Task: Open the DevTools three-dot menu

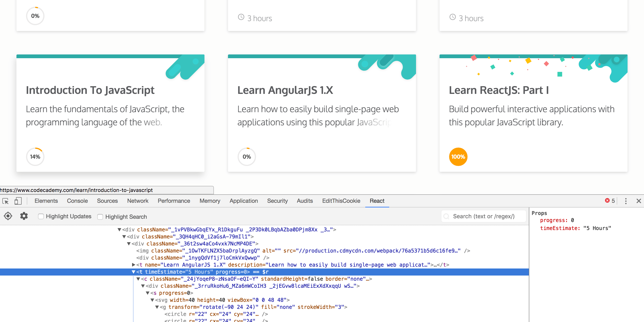Action: [626, 201]
